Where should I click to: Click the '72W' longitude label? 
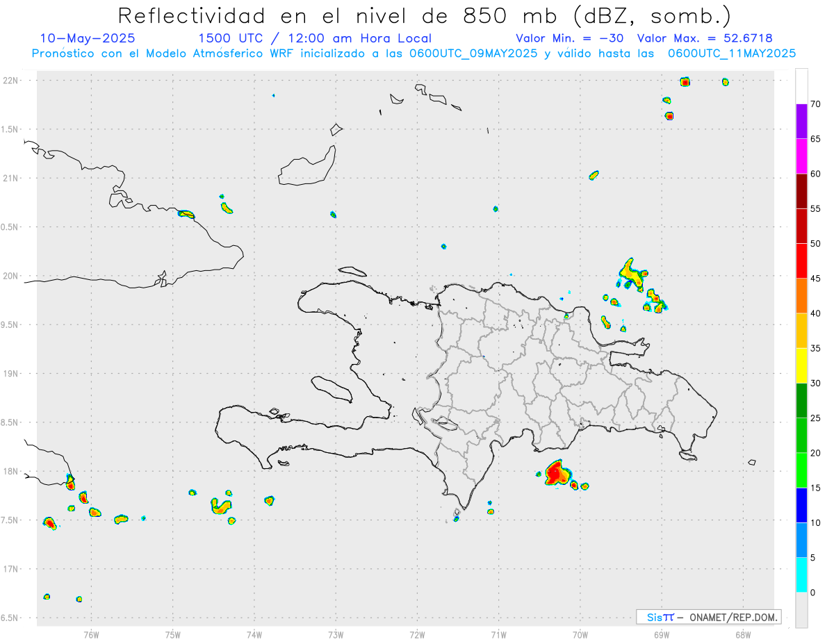pos(417,634)
